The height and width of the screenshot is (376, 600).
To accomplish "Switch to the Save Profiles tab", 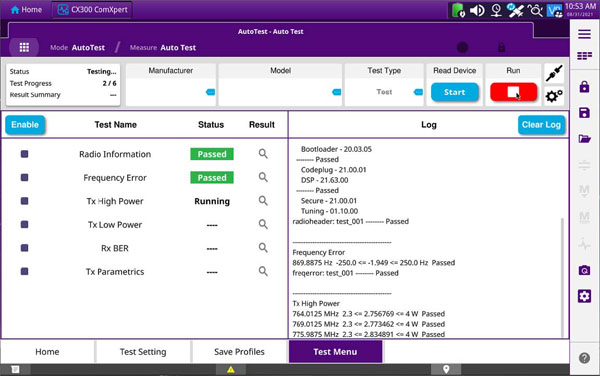I will coord(239,352).
